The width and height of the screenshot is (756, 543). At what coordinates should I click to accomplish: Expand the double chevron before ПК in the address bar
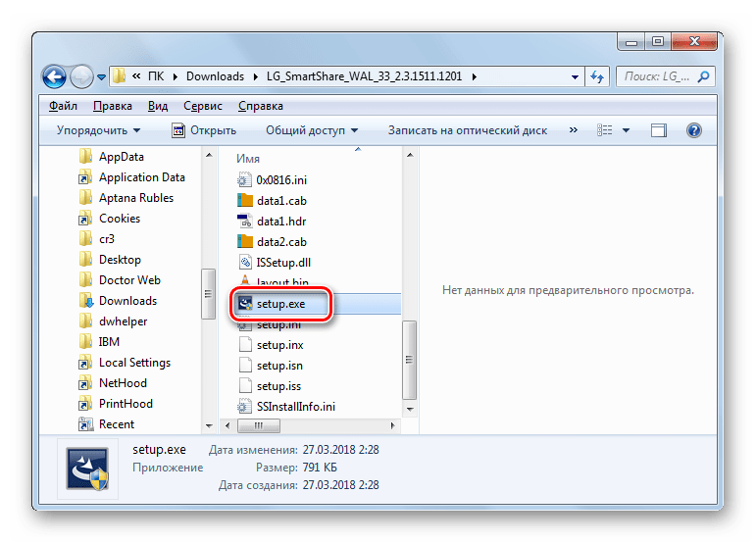[136, 76]
